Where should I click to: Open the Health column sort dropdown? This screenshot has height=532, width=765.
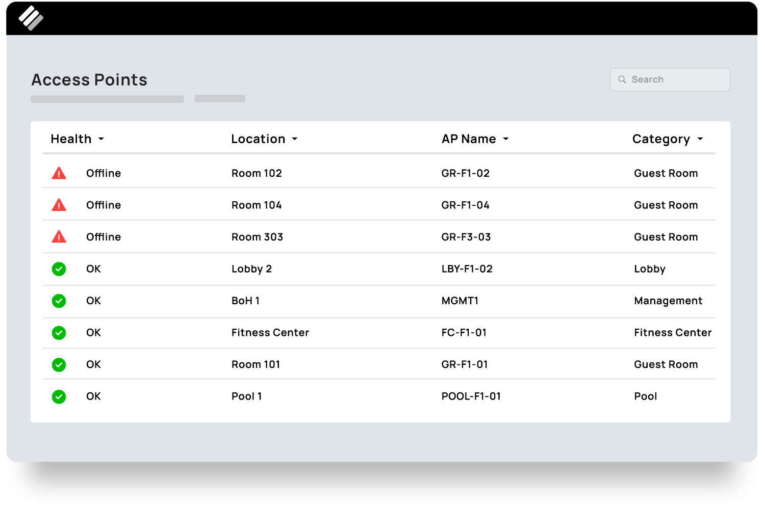pyautogui.click(x=101, y=139)
